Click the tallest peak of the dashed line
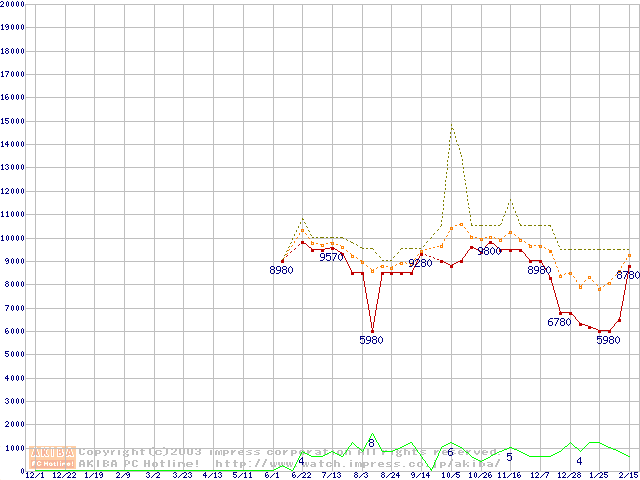The height and width of the screenshot is (480, 640). (451, 126)
